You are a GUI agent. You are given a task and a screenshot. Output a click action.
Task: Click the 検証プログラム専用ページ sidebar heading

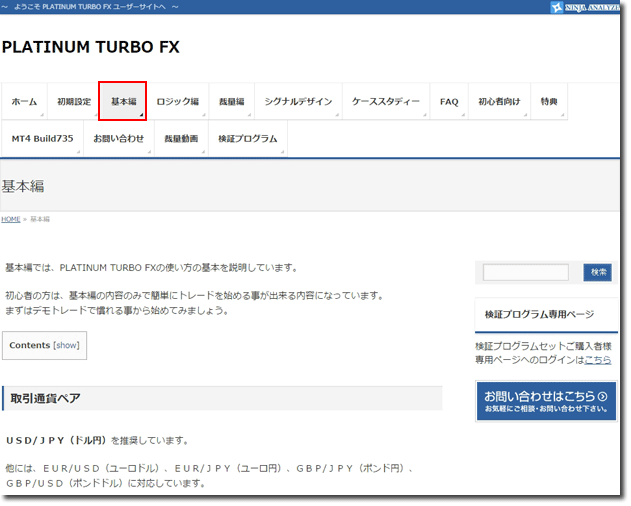(539, 314)
